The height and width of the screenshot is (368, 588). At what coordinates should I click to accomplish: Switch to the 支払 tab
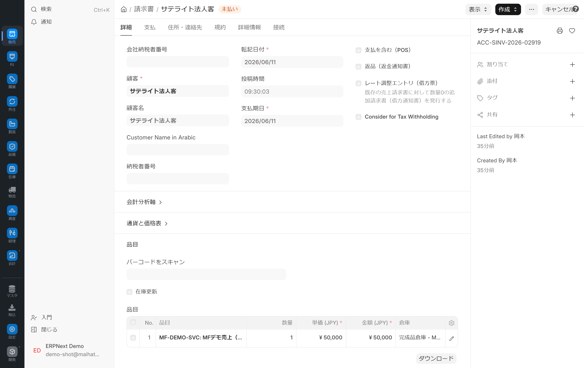pos(150,27)
